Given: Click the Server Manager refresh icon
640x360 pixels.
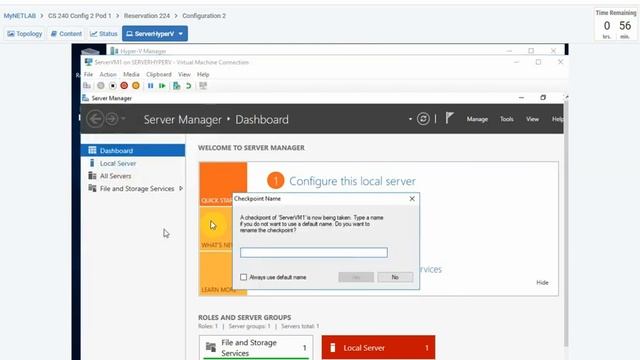Looking at the screenshot, I should [423, 119].
